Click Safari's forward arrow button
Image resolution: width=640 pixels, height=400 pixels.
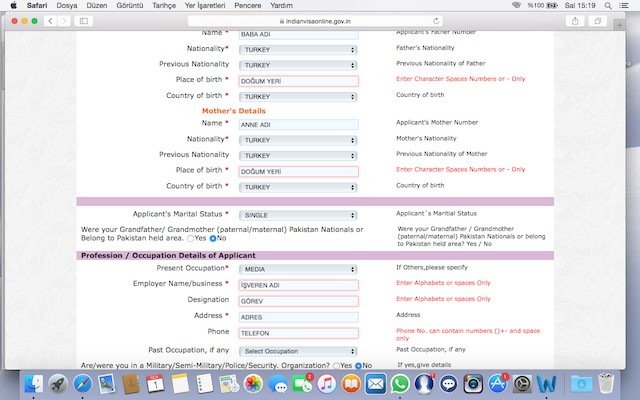coord(64,21)
